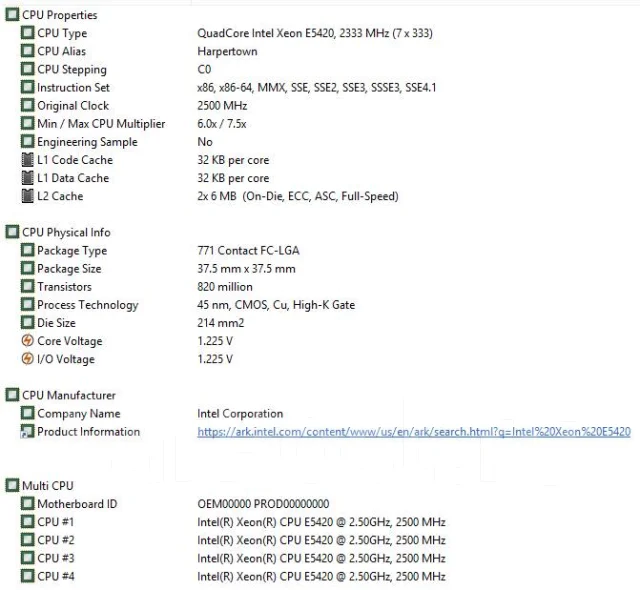Screen dimensions: 640x590
Task: Select the 771 Contact FC-LGA value
Action: pyautogui.click(x=248, y=251)
